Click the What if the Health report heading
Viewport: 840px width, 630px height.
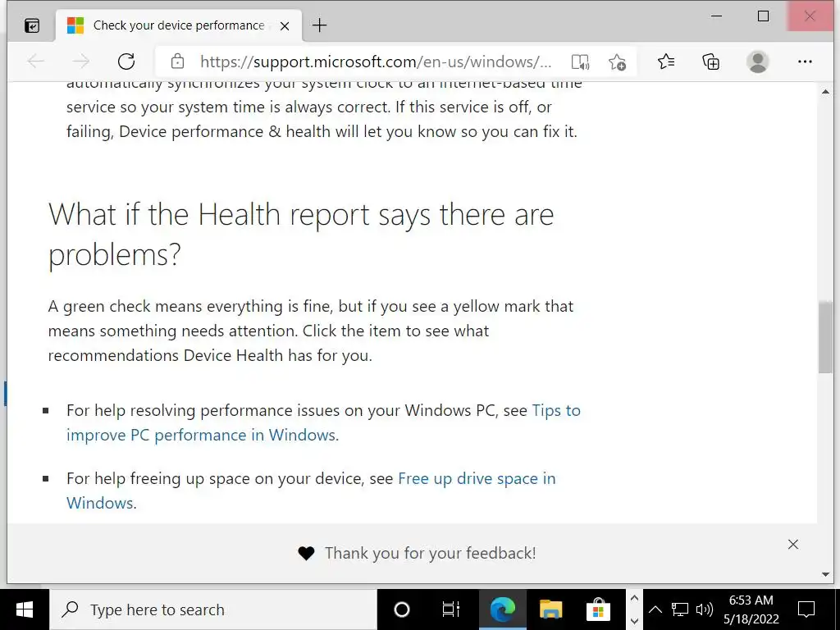tap(301, 234)
